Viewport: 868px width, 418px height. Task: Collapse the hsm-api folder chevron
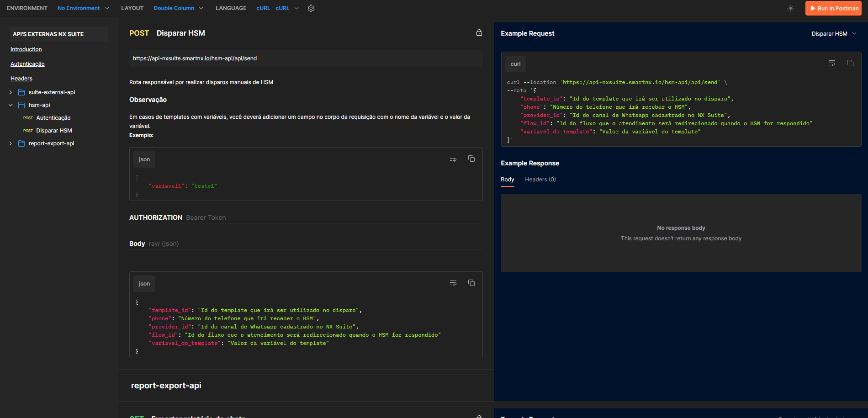(x=11, y=105)
